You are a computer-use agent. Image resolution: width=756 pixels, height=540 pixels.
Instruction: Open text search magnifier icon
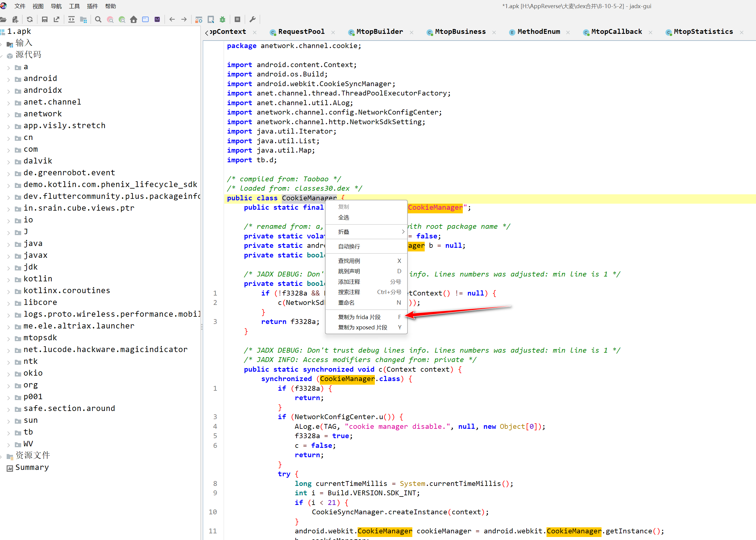pyautogui.click(x=98, y=19)
